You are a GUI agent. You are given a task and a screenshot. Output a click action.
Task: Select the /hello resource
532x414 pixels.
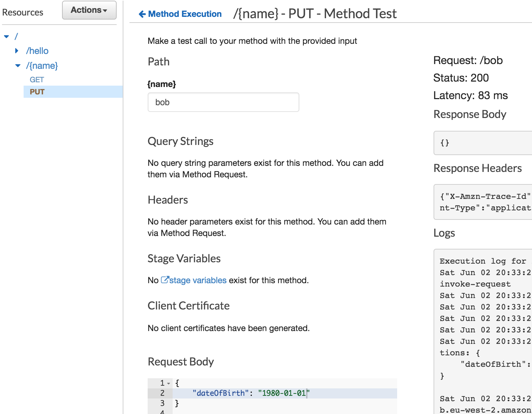click(37, 51)
